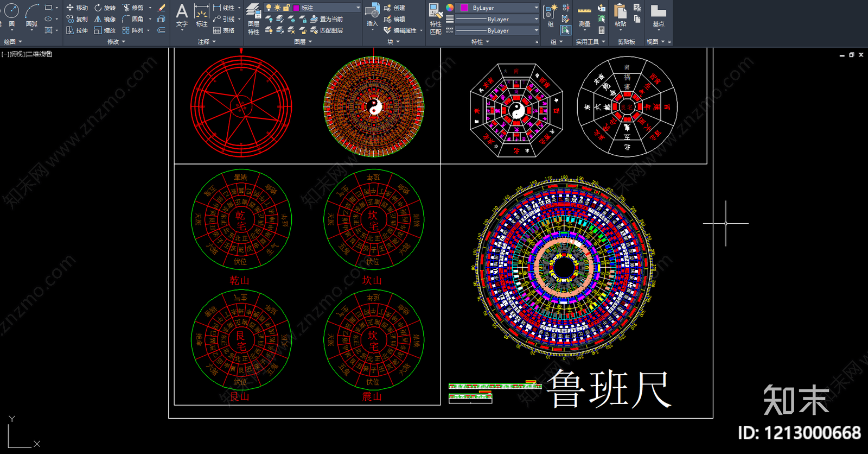Activate the Mirror (镜像) tool
The image size is (868, 454).
pos(105,19)
